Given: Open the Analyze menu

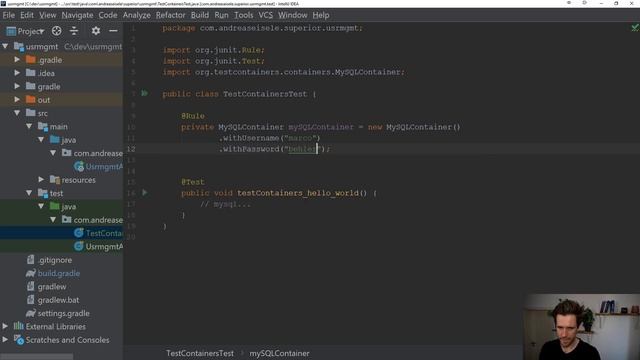Looking at the screenshot, I should pyautogui.click(x=137, y=15).
